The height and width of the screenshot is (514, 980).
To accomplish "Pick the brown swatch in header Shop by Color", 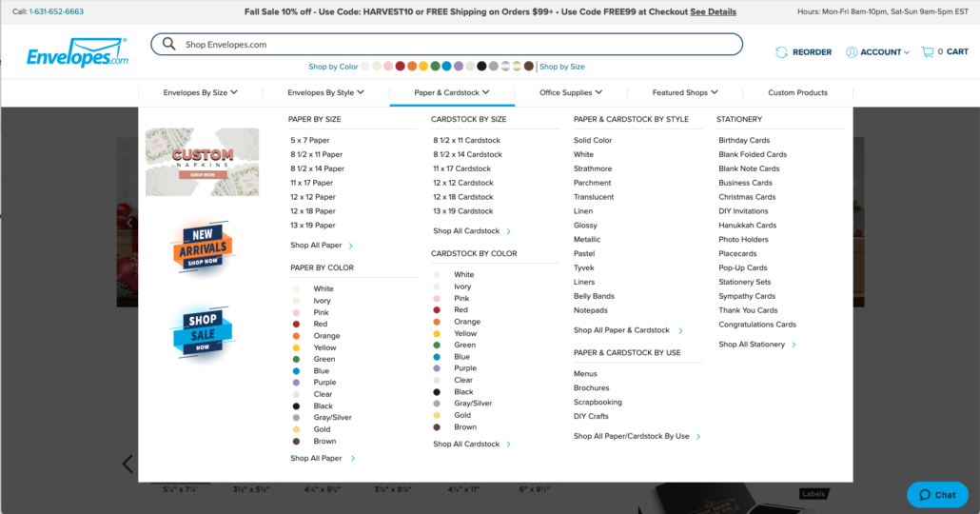I will [529, 67].
